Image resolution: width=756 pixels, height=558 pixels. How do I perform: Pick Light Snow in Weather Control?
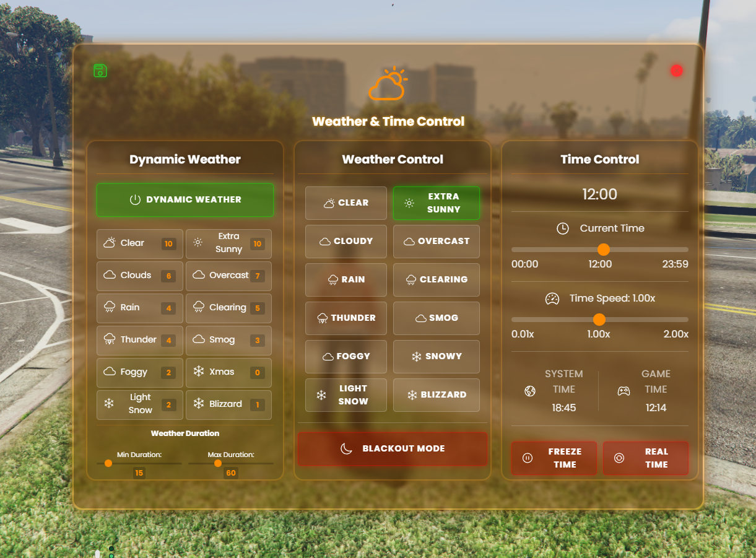tap(346, 395)
